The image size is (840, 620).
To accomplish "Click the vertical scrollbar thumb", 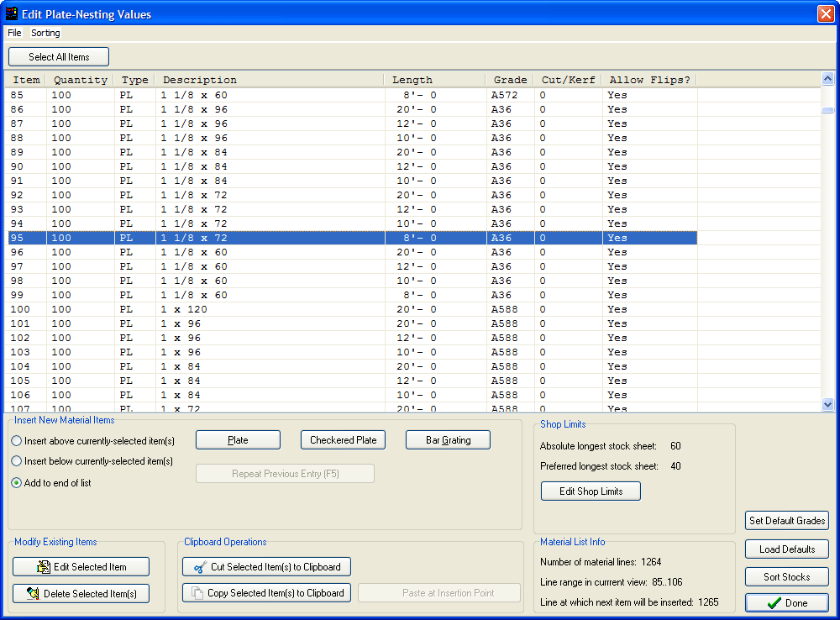I will tap(827, 110).
